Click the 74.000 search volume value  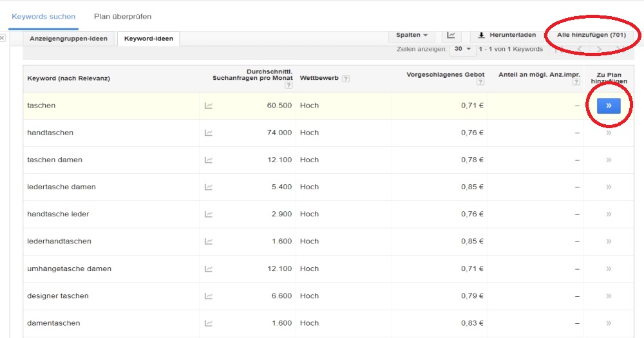279,133
